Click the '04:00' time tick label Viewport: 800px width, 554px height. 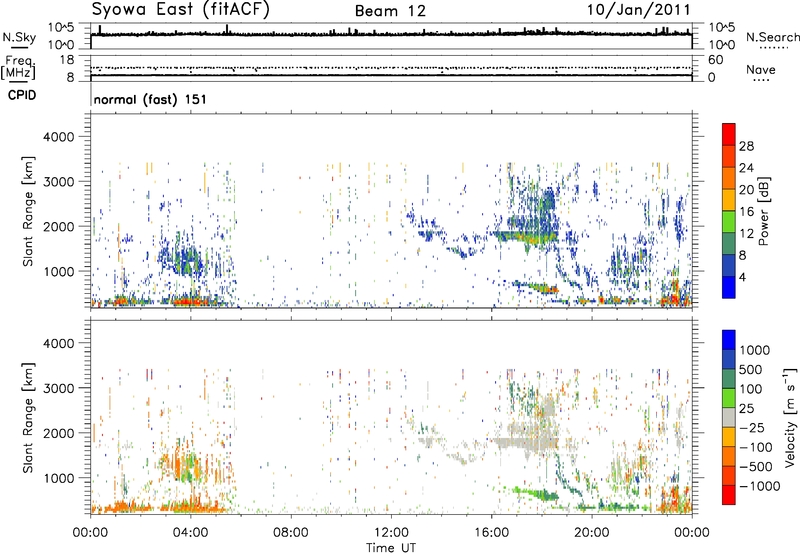[x=190, y=533]
